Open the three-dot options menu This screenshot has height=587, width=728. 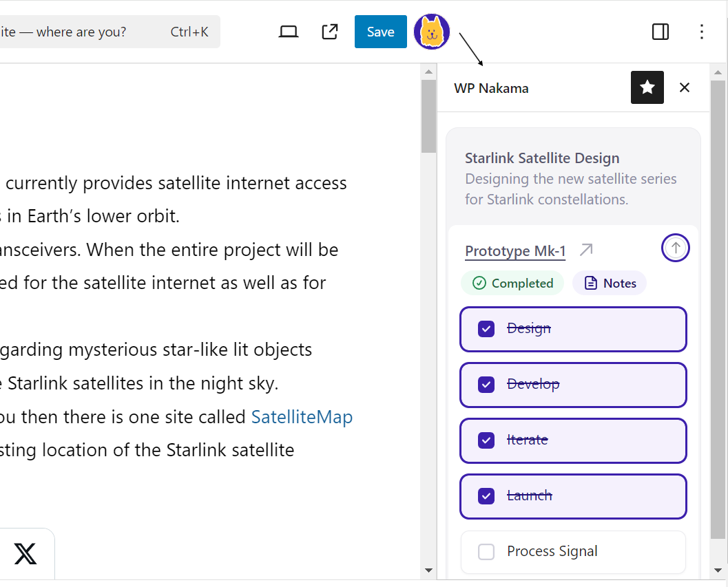702,32
